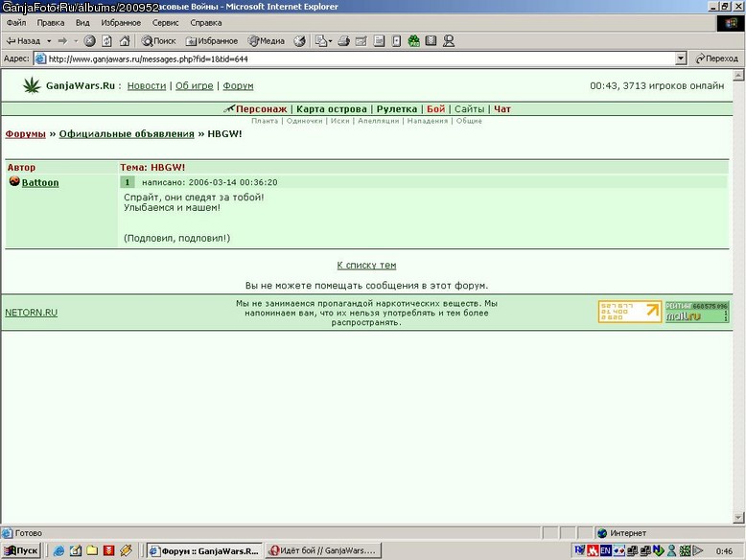Click the Messenger person toolbar icon
This screenshot has width=746, height=560.
point(448,41)
